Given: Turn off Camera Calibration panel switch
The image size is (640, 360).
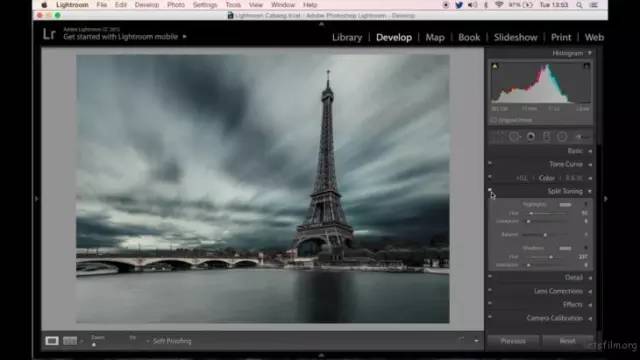Looking at the screenshot, I should click(490, 317).
